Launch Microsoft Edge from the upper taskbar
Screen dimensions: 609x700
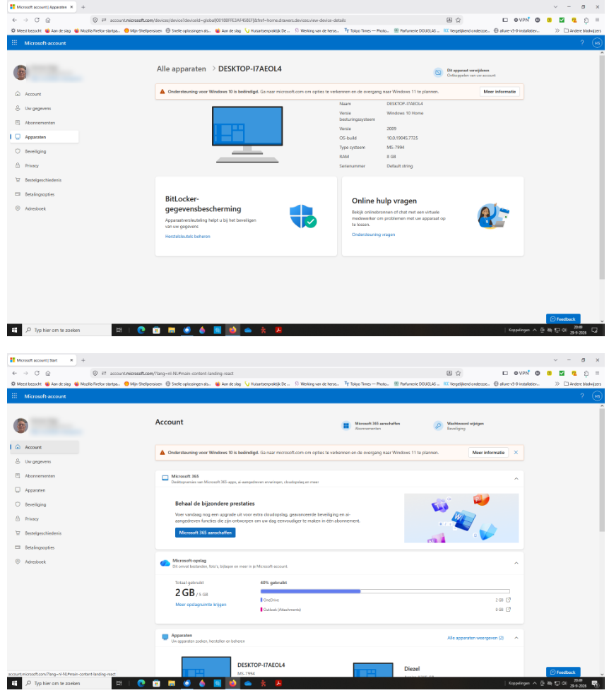[x=141, y=330]
